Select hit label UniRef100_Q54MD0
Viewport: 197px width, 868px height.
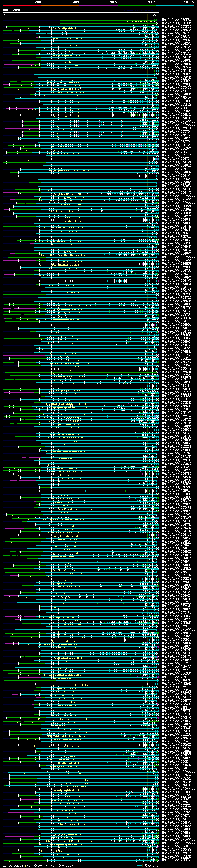click(177, 64)
